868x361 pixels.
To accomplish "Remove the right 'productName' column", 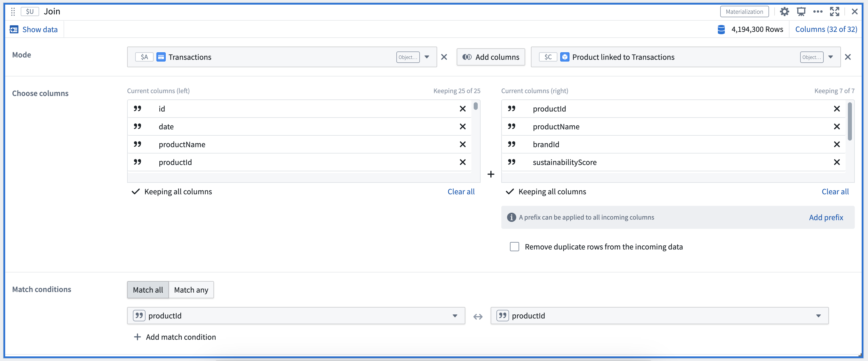I will pyautogui.click(x=836, y=127).
